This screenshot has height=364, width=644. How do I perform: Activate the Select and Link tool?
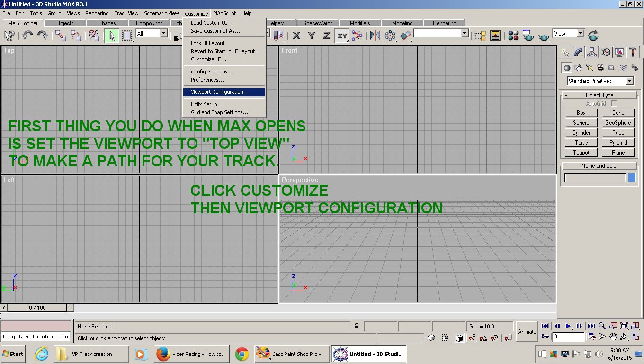click(x=61, y=36)
